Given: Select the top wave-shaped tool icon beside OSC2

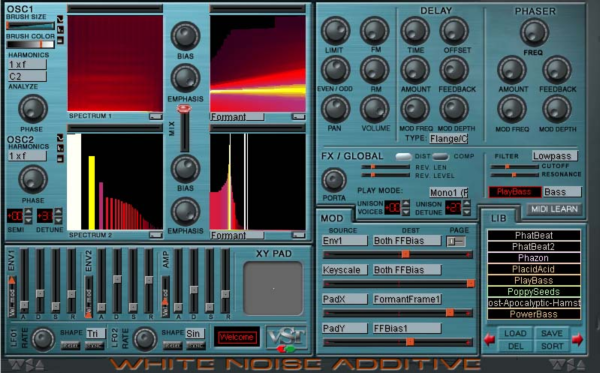Looking at the screenshot, I should point(60,138).
